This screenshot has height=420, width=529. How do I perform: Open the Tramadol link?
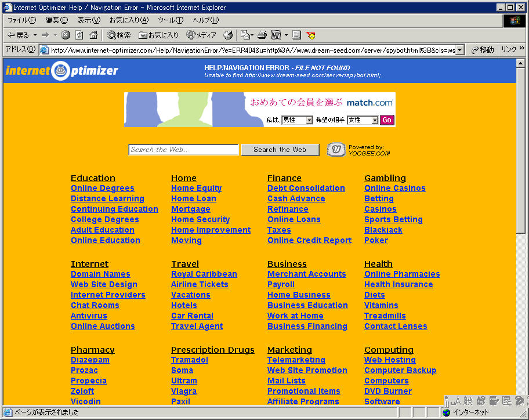coord(190,360)
